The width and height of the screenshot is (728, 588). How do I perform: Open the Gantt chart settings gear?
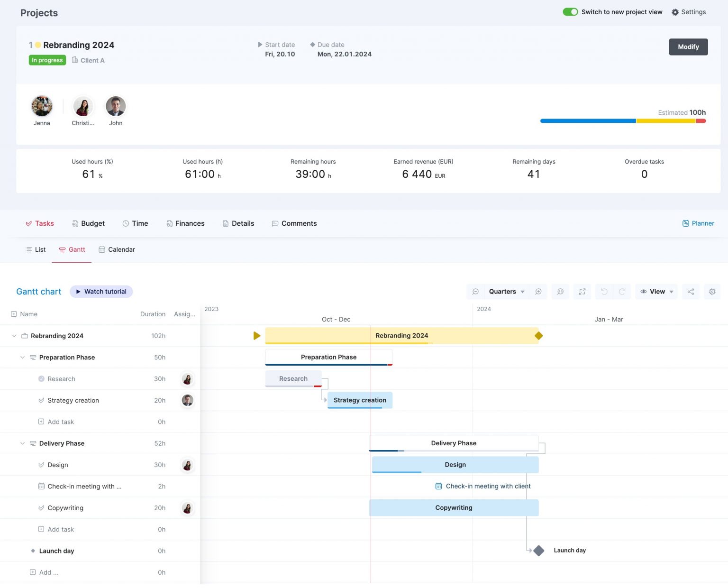[x=712, y=292]
